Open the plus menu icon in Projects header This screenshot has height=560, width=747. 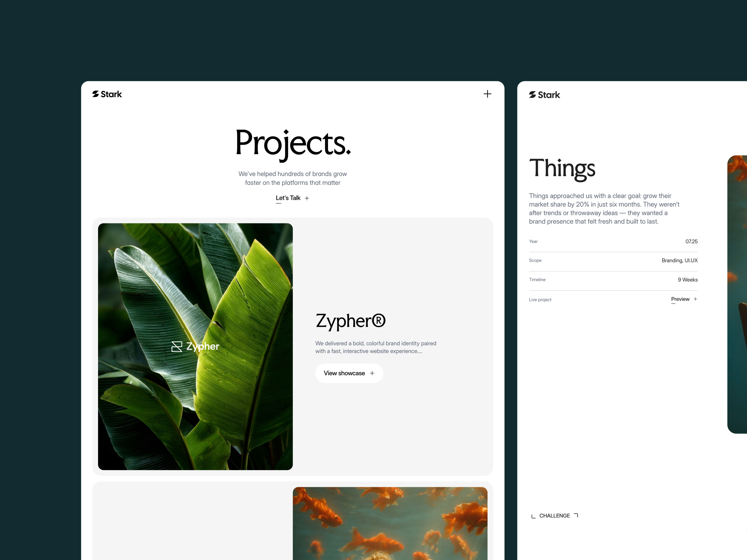pyautogui.click(x=487, y=94)
